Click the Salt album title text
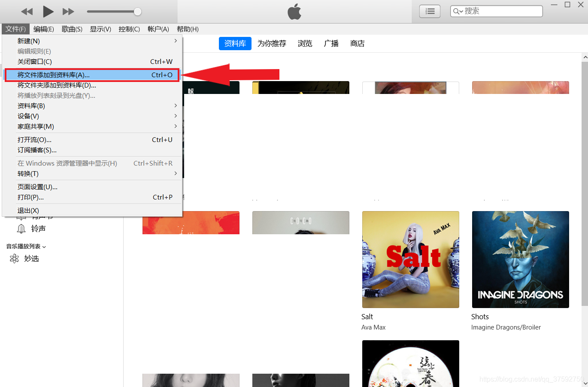The height and width of the screenshot is (387, 588). 367,317
